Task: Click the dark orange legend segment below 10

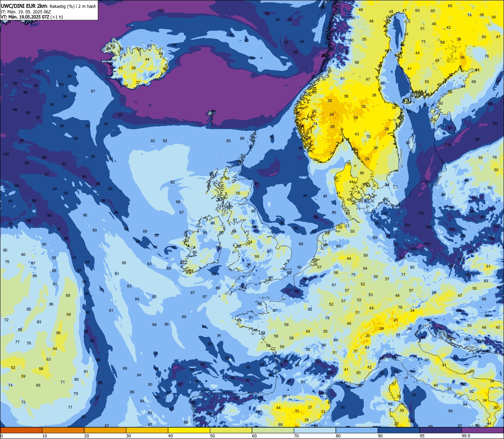Action: [21, 430]
